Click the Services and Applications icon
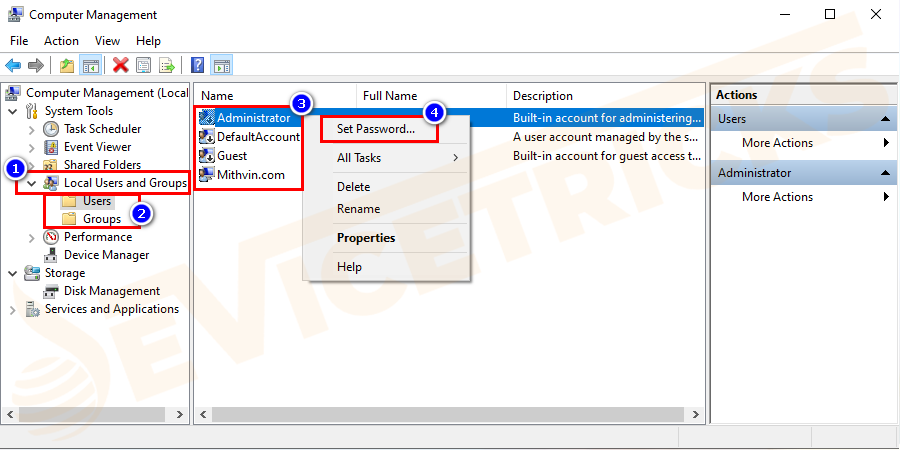The height and width of the screenshot is (450, 900). click(x=32, y=309)
